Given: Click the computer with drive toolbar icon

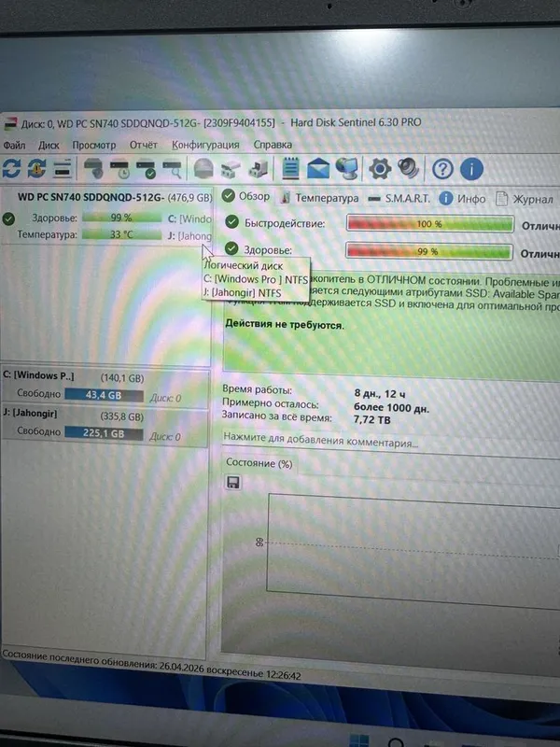Looking at the screenshot, I should tap(259, 169).
